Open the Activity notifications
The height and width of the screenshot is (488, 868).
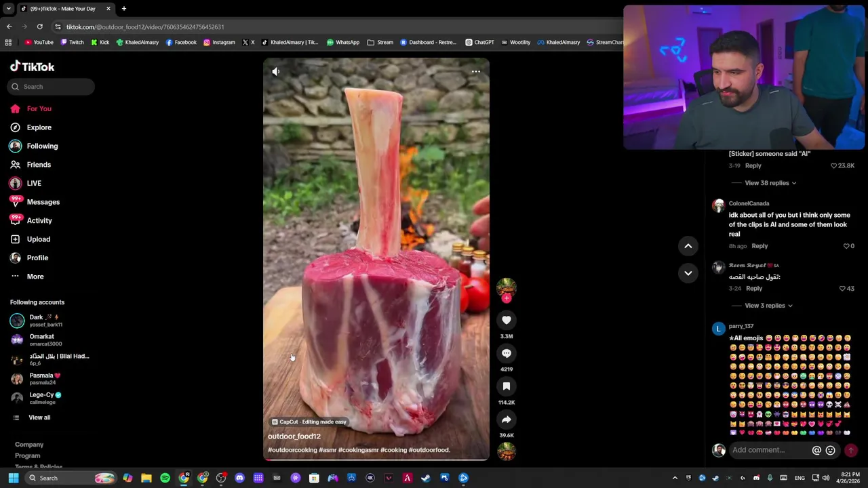click(x=31, y=220)
